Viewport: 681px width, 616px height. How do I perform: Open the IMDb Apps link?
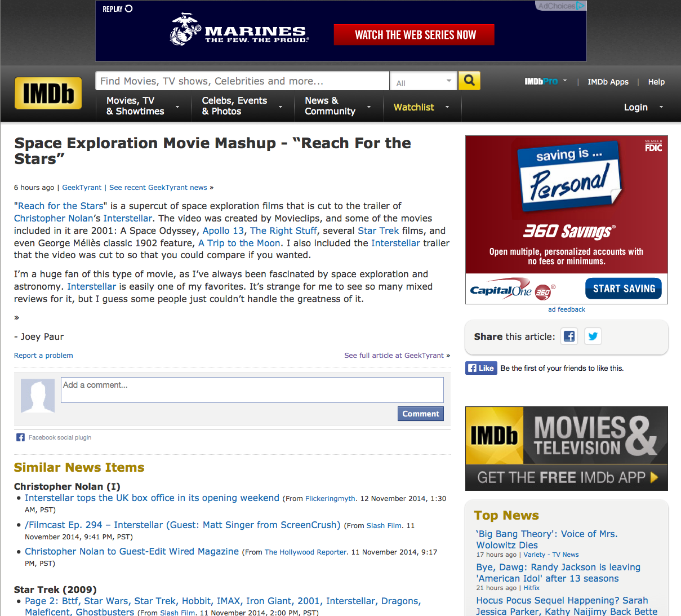608,82
